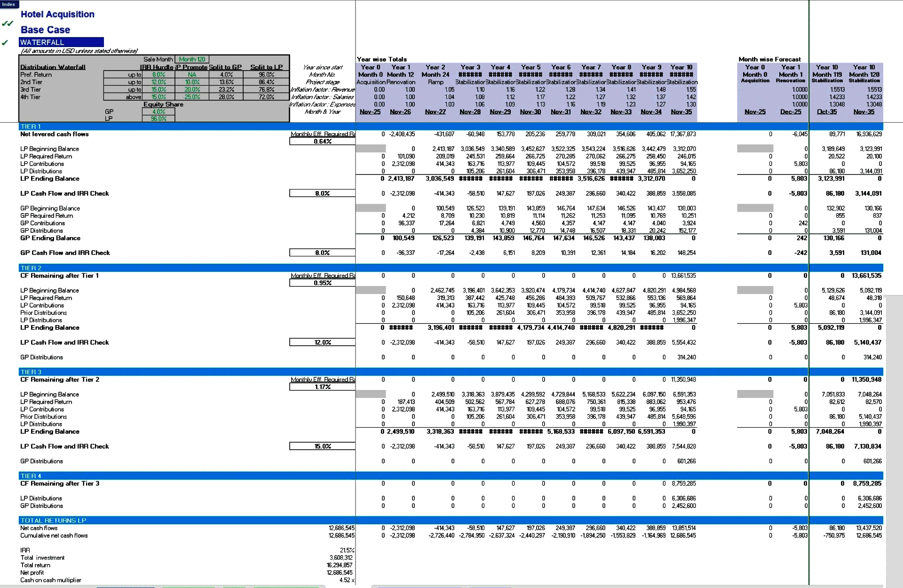Select the WATERFALL title cell
903x588 pixels.
tap(61, 42)
